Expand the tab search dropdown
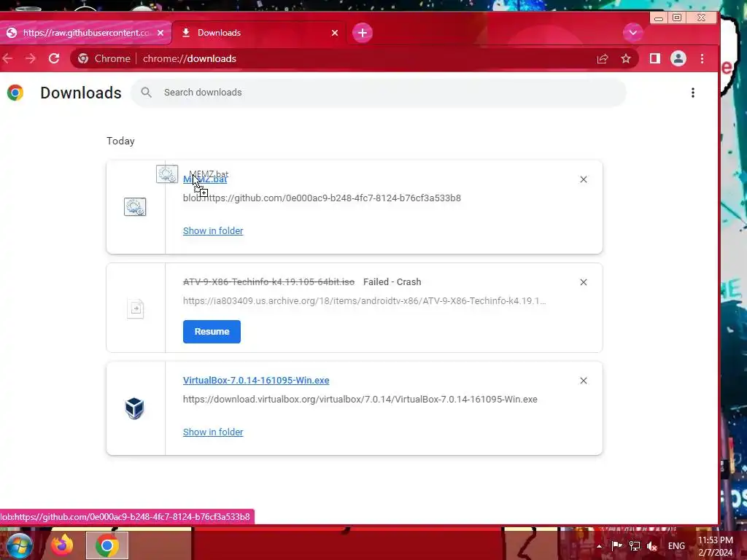 (632, 33)
